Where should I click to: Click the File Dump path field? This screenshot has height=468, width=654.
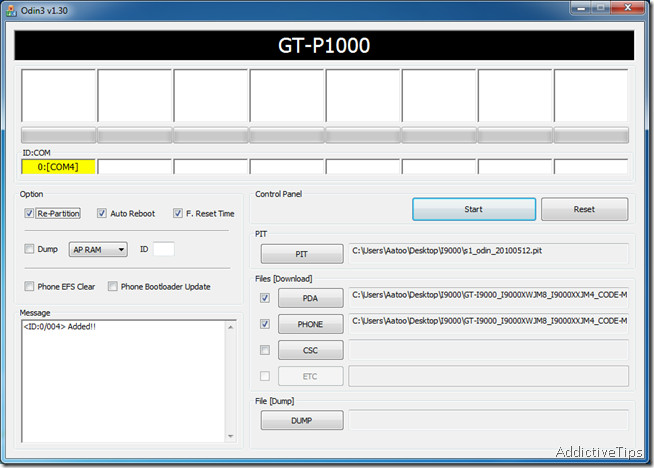[488, 420]
